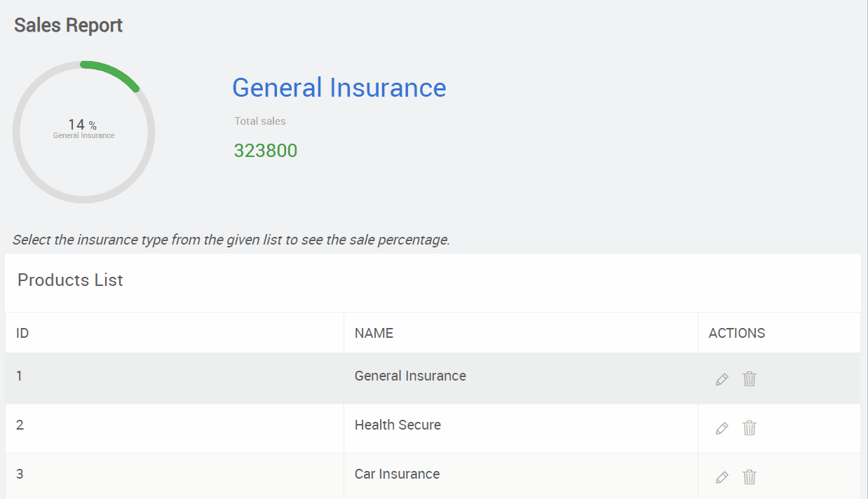This screenshot has height=499, width=868.
Task: Click edit pencil for Health Secure
Action: click(721, 428)
